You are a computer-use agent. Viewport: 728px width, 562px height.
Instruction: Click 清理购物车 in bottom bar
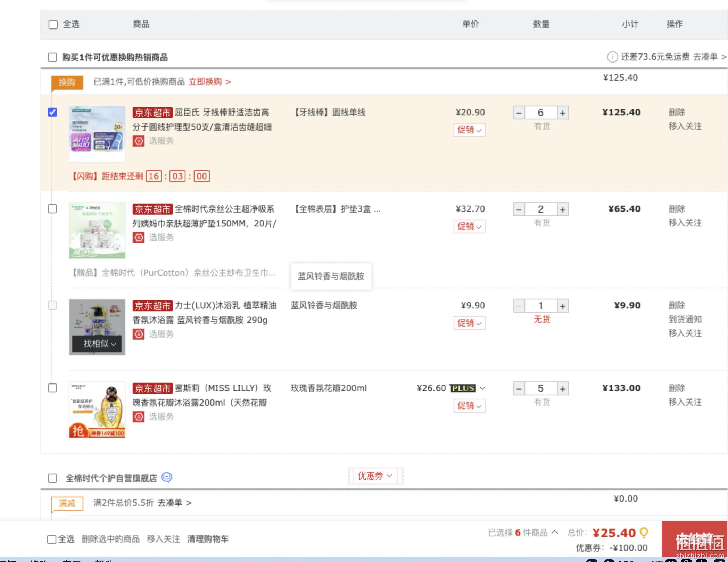point(208,539)
